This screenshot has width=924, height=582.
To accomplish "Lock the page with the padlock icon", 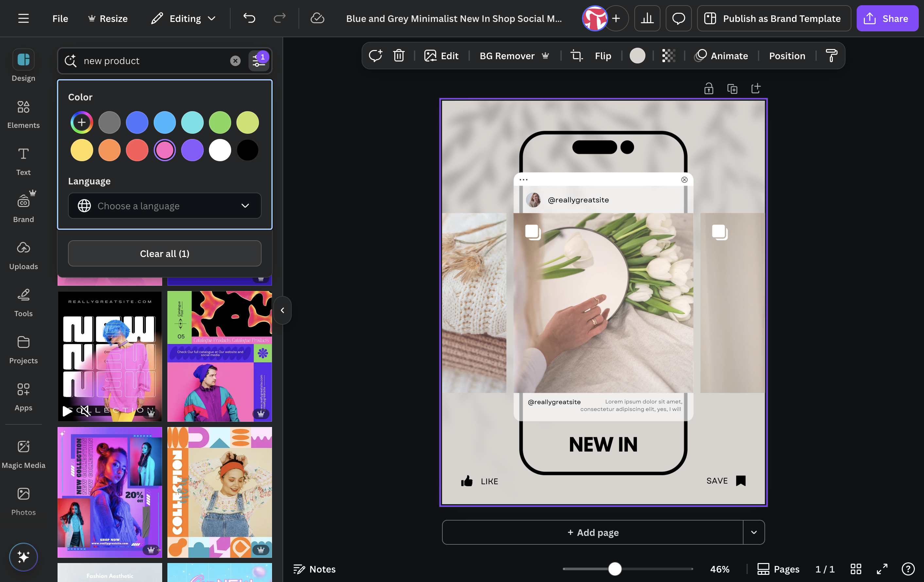I will tap(708, 89).
